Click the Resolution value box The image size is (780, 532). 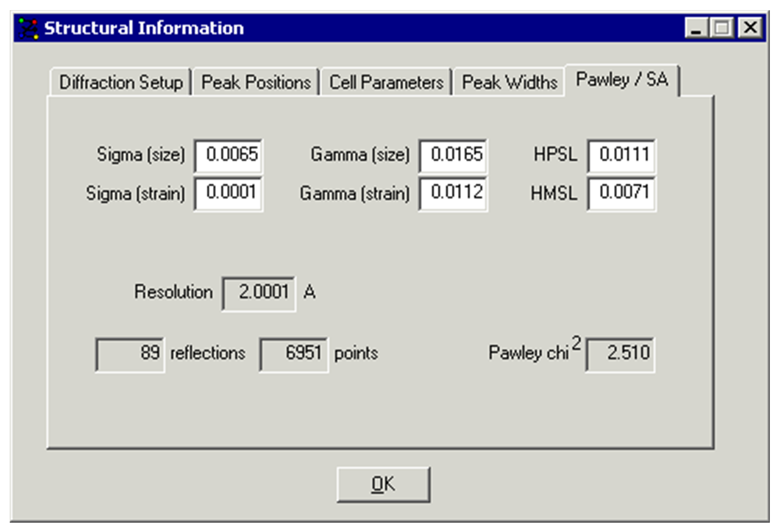click(259, 293)
